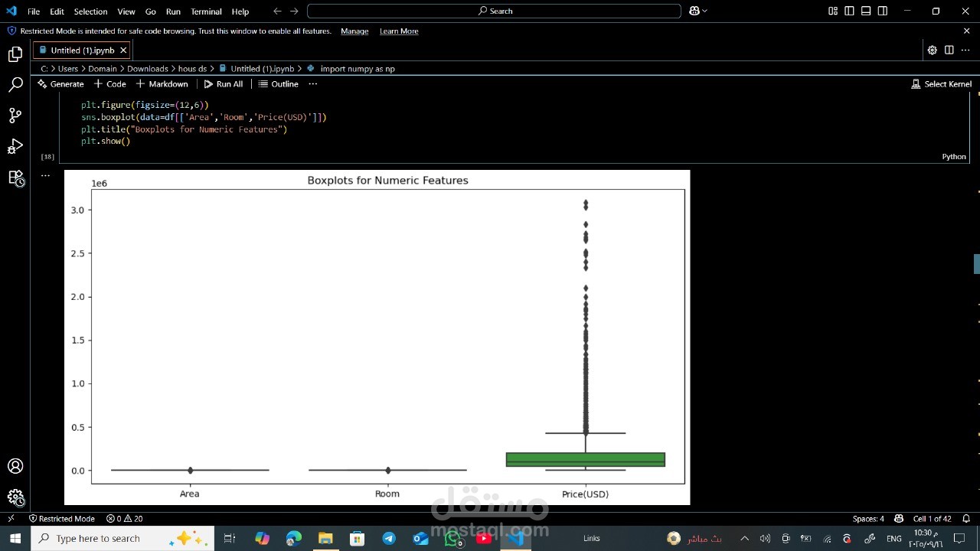The width and height of the screenshot is (980, 551).
Task: Click Select Kernel button
Action: 941,84
